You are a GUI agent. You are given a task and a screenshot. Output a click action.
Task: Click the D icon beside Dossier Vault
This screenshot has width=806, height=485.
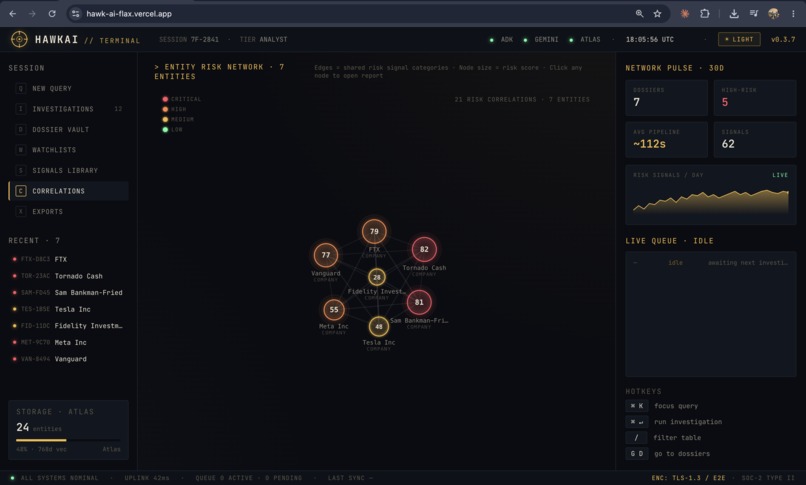(21, 129)
